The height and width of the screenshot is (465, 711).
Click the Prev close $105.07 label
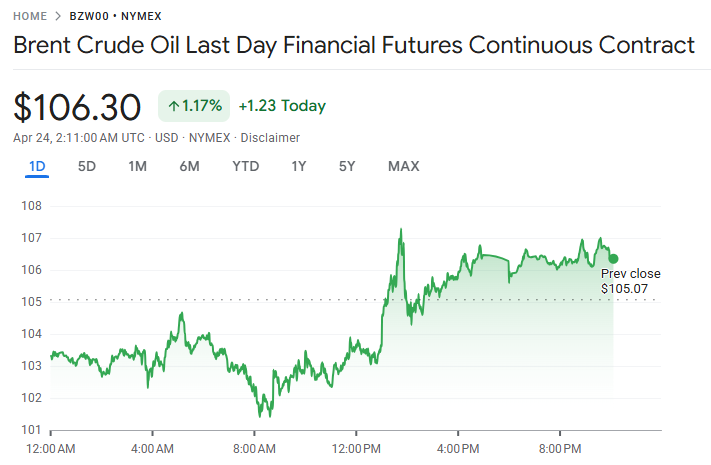(x=630, y=281)
